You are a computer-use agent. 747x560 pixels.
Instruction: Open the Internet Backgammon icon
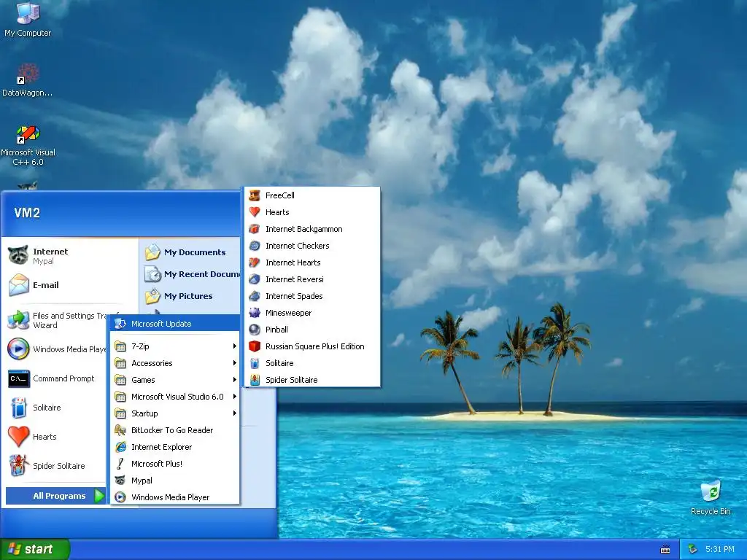255,229
